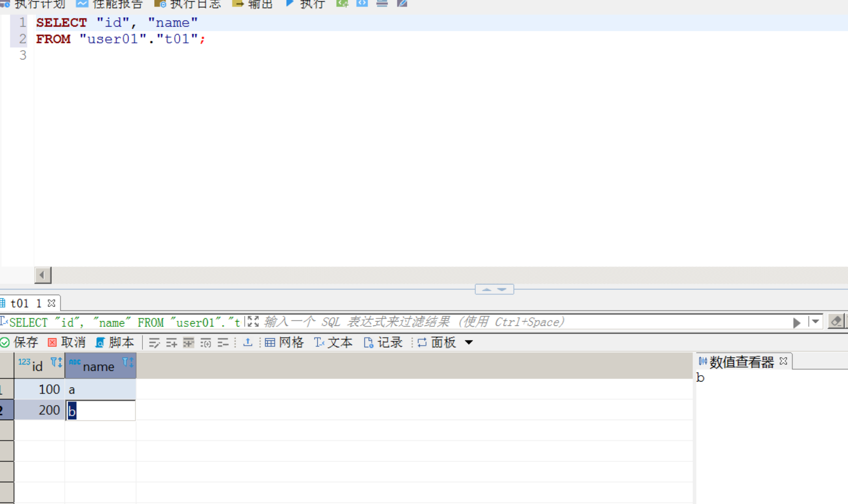The image size is (848, 504).
Task: Click editor horizontal scrollbar left arrow
Action: (42, 275)
